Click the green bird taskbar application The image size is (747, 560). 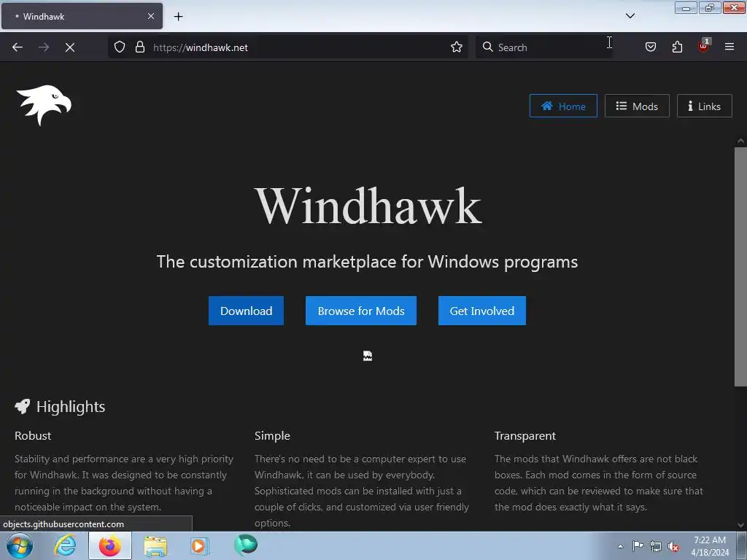click(245, 545)
